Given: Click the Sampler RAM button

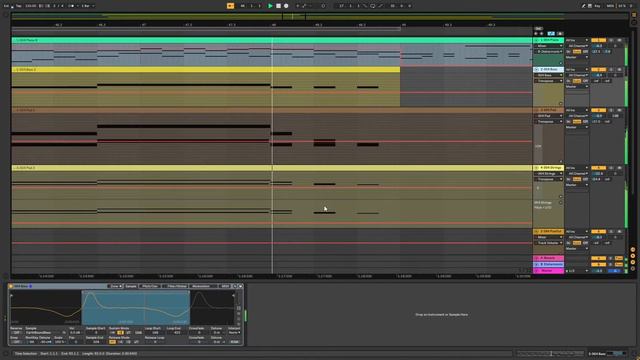Looking at the screenshot, I should pyautogui.click(x=234, y=342).
